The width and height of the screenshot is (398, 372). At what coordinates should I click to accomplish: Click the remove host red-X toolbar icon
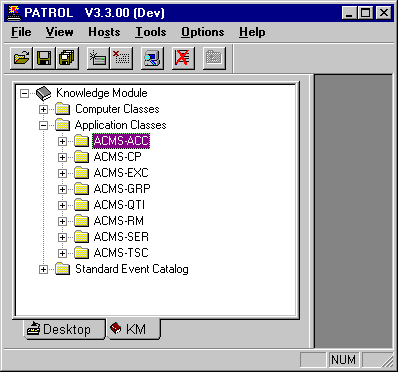point(121,58)
